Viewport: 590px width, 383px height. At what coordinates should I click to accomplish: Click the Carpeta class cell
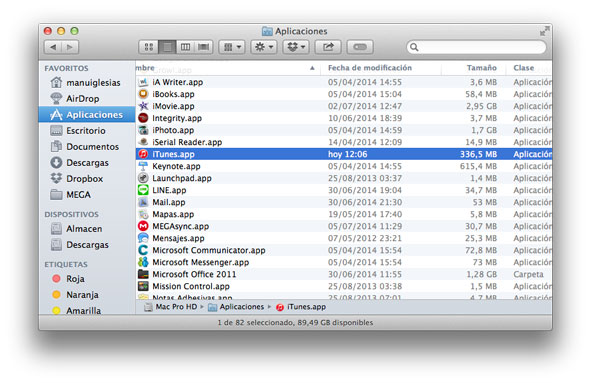(x=528, y=274)
